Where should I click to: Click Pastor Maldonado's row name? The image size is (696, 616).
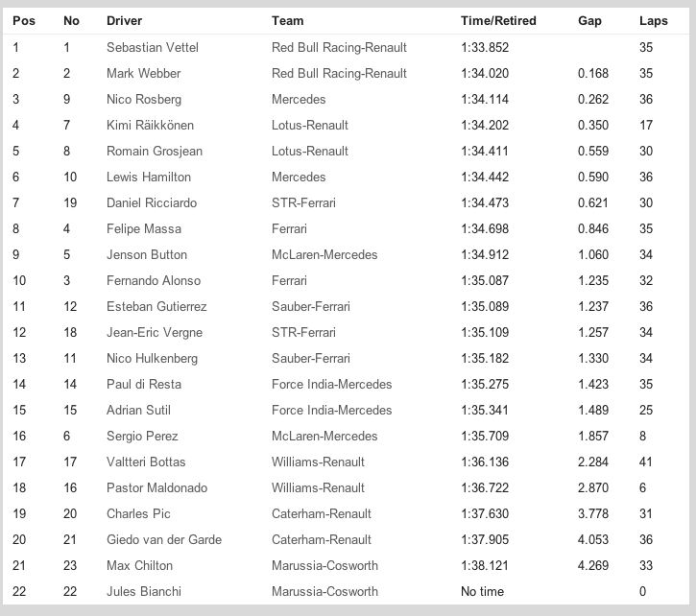pyautogui.click(x=156, y=487)
